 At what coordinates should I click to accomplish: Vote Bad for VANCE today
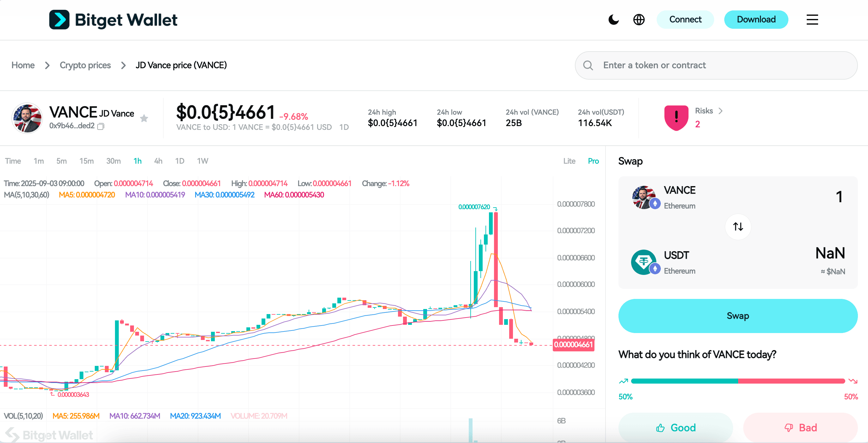(800, 428)
